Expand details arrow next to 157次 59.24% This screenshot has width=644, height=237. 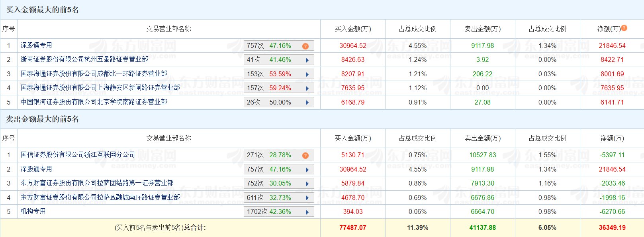(307, 89)
